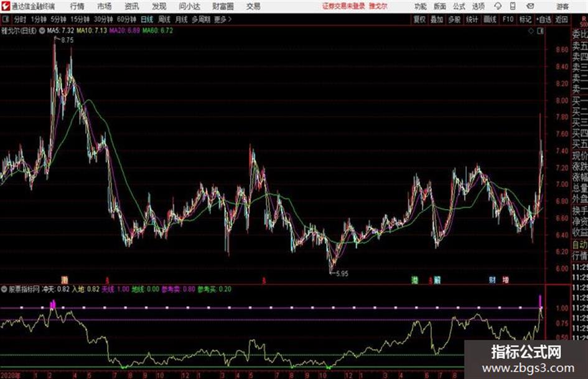Click the 参考买: 0.20 indicator value
The width and height of the screenshot is (588, 379).
[x=215, y=289]
